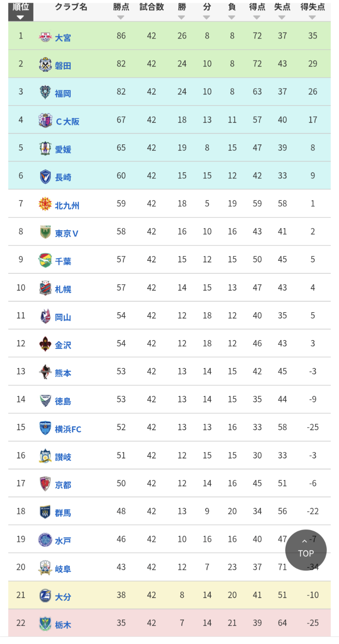Click the Omiya club crest icon
The height and width of the screenshot is (644, 339).
(45, 37)
